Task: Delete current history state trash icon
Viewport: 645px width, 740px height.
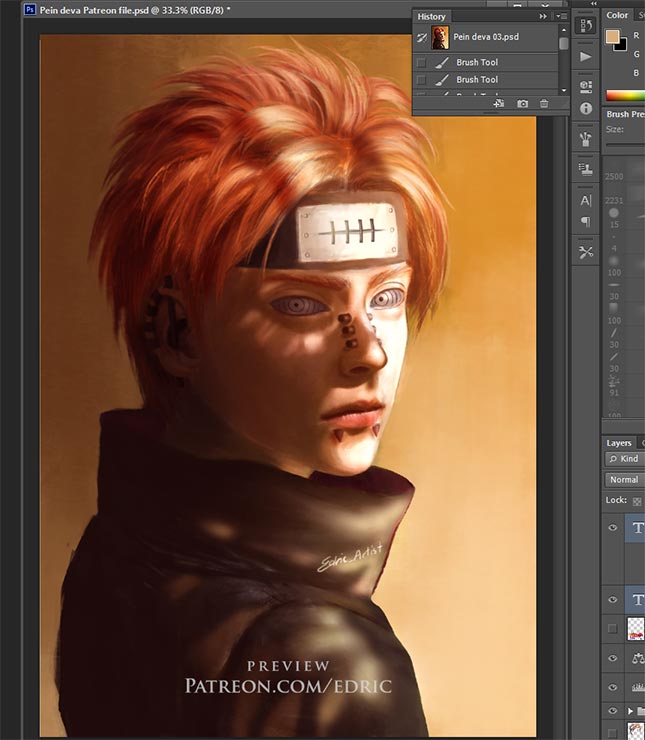Action: point(544,103)
